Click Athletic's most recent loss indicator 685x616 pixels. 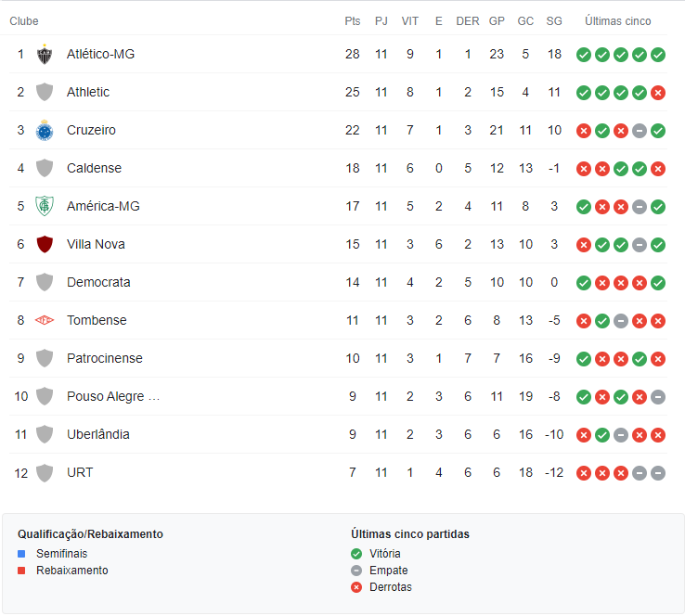tap(658, 93)
